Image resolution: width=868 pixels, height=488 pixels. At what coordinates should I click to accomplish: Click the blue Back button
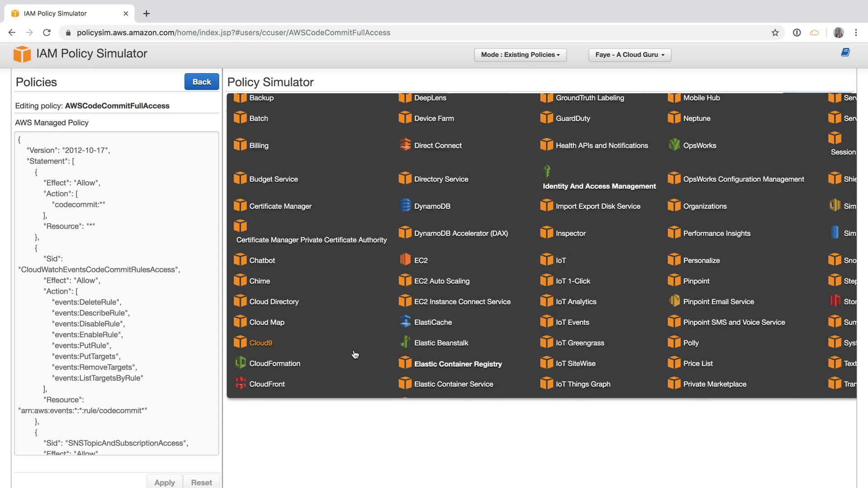(x=201, y=82)
